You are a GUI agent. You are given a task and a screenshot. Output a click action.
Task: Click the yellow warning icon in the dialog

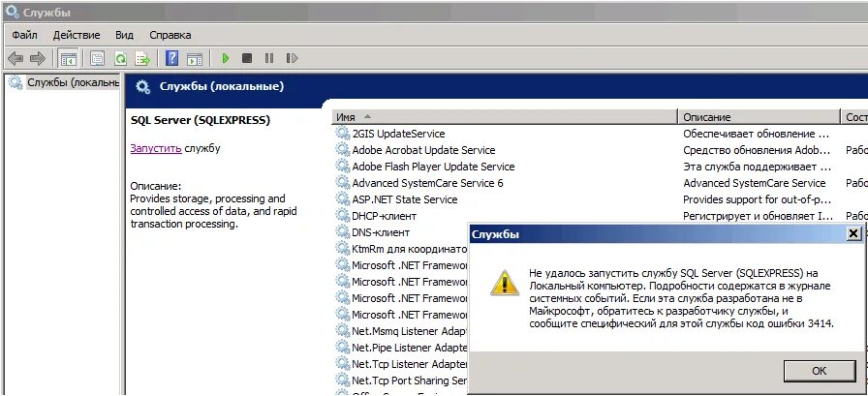(505, 283)
